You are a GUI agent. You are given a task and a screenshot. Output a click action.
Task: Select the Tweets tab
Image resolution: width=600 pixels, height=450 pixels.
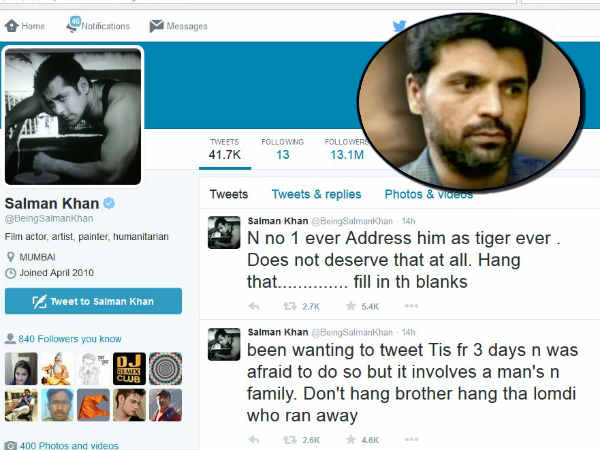click(229, 194)
